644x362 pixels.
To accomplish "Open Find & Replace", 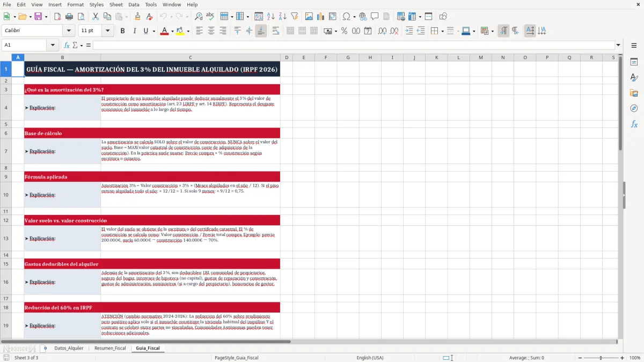I will [199, 17].
